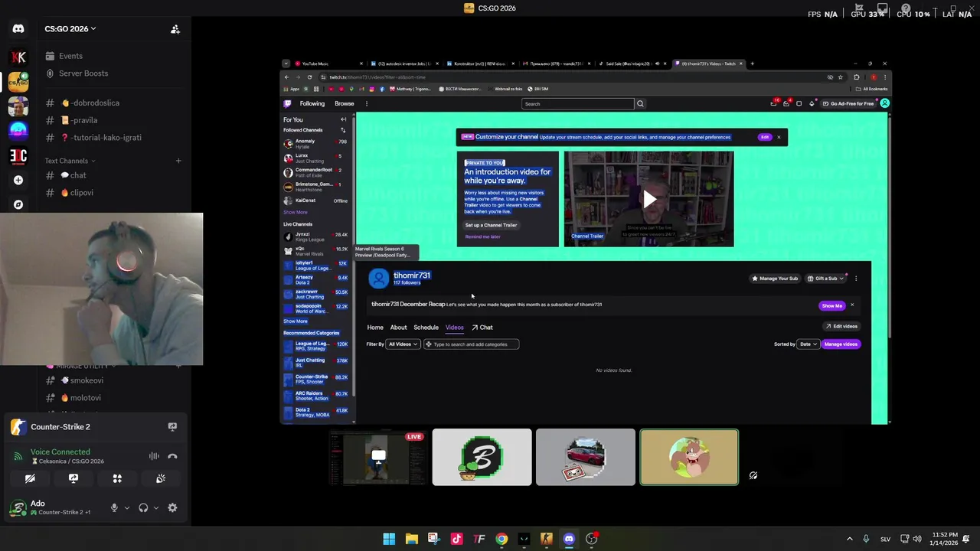This screenshot has height=551, width=980.
Task: Switch to channel Home tab
Action: pos(375,328)
